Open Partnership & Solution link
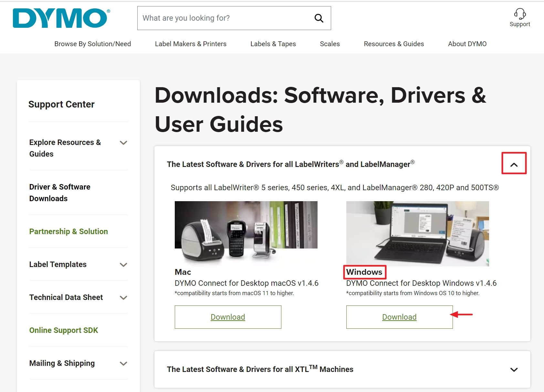544x392 pixels. click(68, 232)
